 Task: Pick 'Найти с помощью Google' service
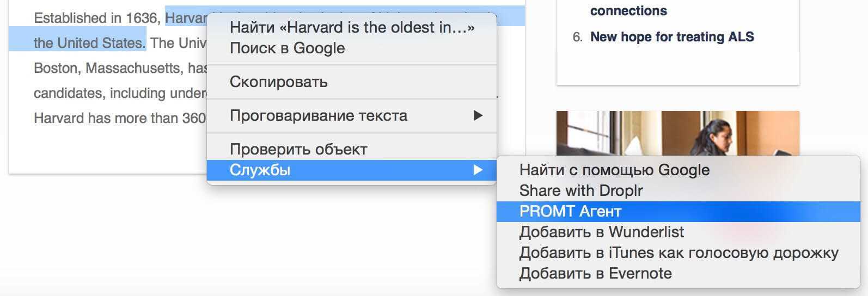[x=678, y=170]
